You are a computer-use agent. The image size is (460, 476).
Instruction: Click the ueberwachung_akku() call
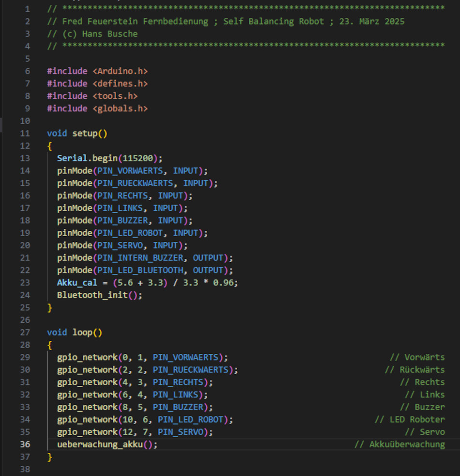pyautogui.click(x=107, y=444)
